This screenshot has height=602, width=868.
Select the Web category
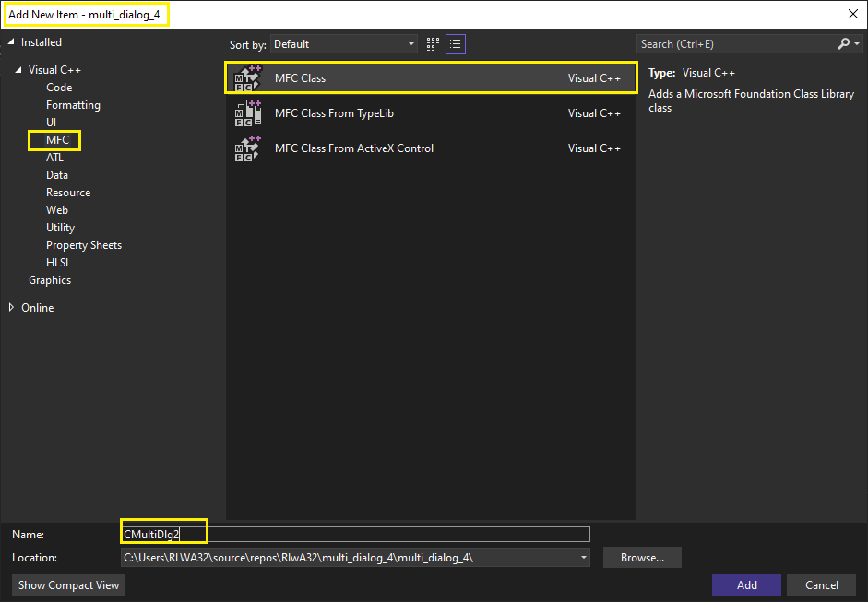click(x=57, y=210)
